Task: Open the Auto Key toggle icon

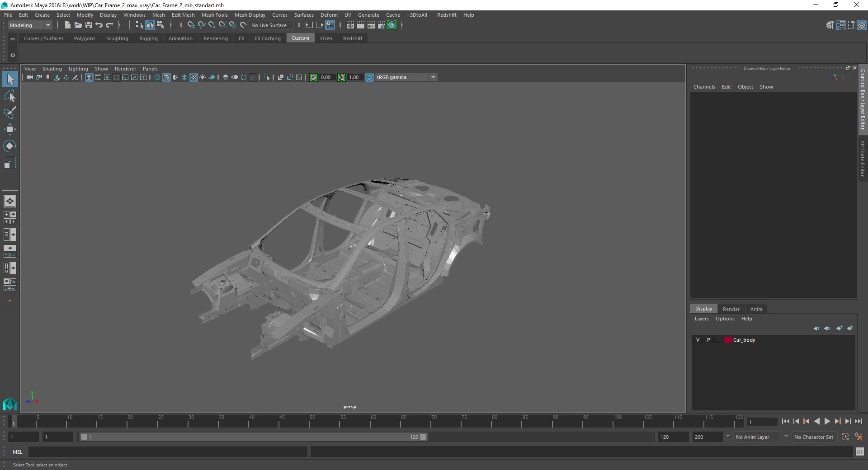Action: pyautogui.click(x=845, y=437)
